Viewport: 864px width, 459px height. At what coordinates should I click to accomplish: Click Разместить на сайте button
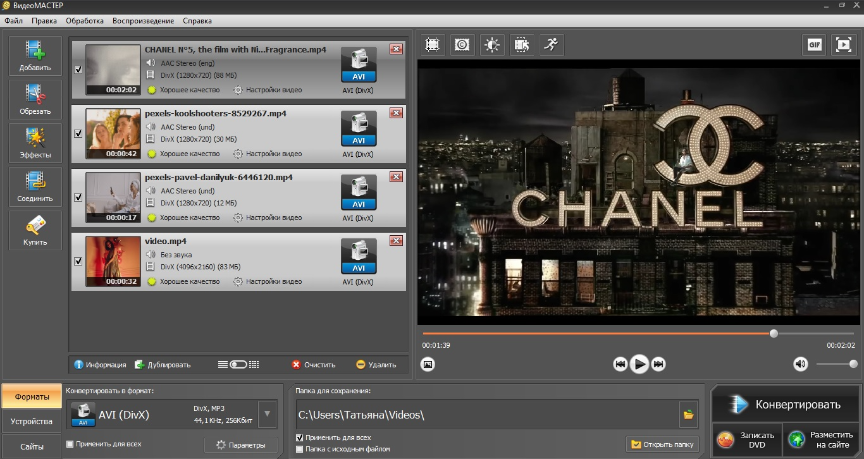point(821,440)
